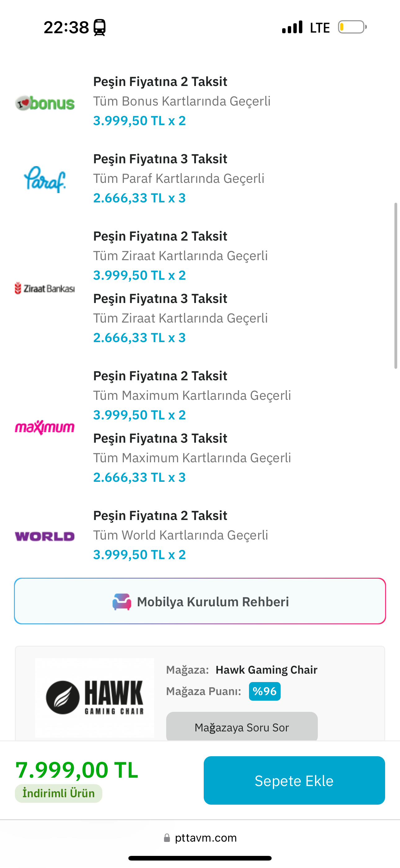400x868 pixels.
Task: Open the Hawk Gaming Chair store logo
Action: (x=95, y=698)
